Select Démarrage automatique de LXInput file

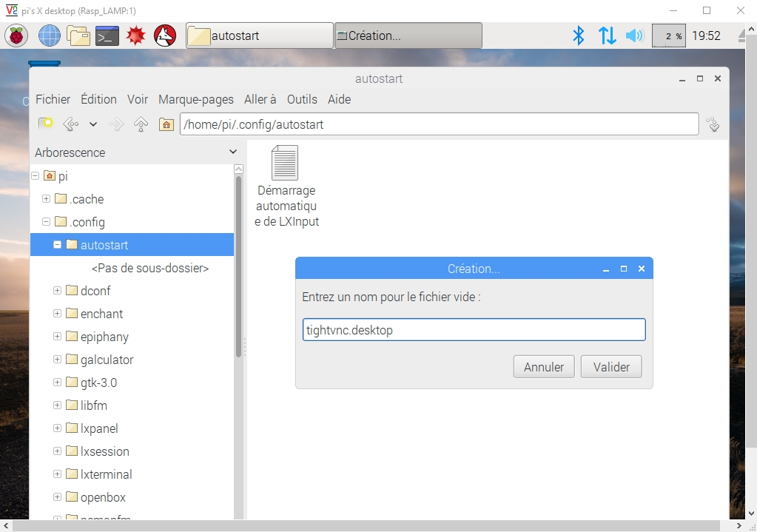pos(286,186)
